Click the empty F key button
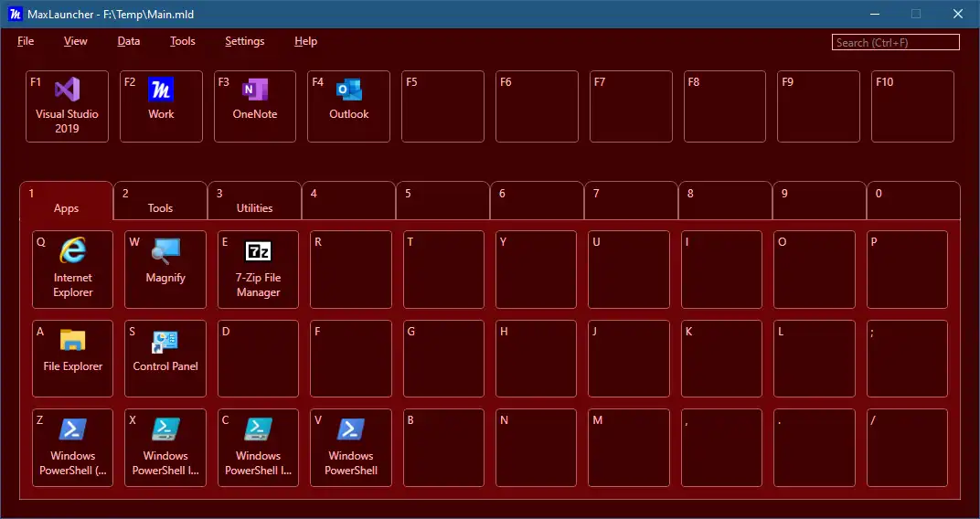Image resolution: width=980 pixels, height=519 pixels. 351,358
